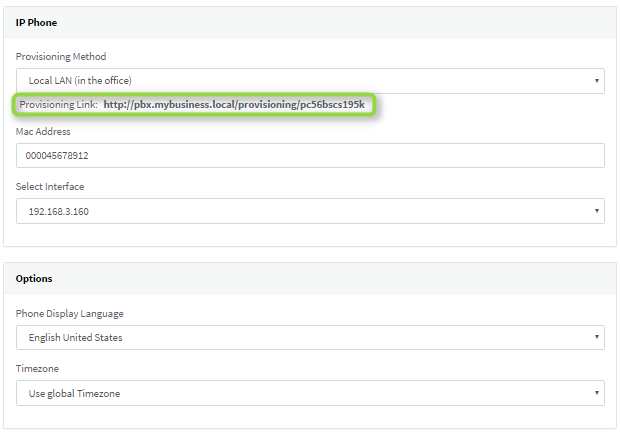Screen dimensions: 620x433
Task: Click the arrow on Provisioning Method select
Action: tap(597, 80)
